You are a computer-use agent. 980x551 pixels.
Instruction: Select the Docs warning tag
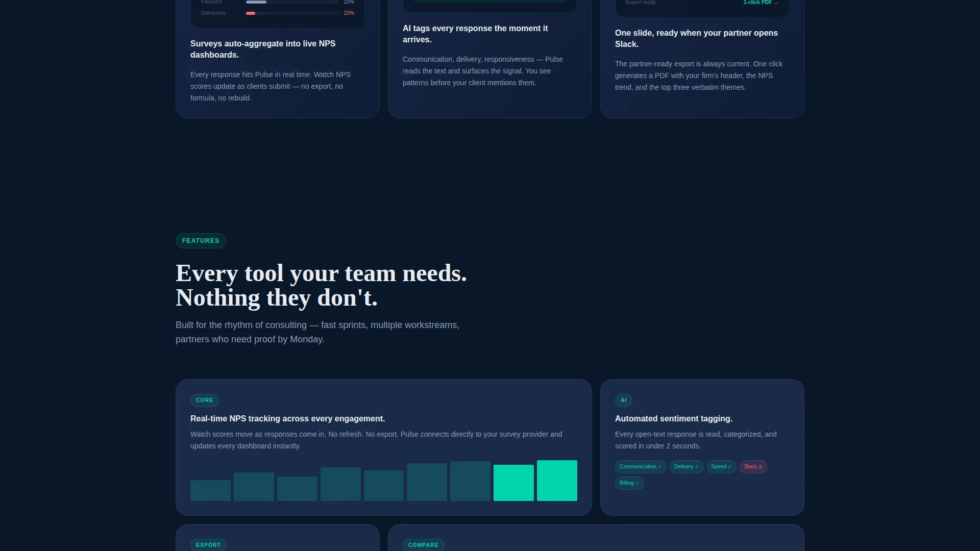coord(753,467)
